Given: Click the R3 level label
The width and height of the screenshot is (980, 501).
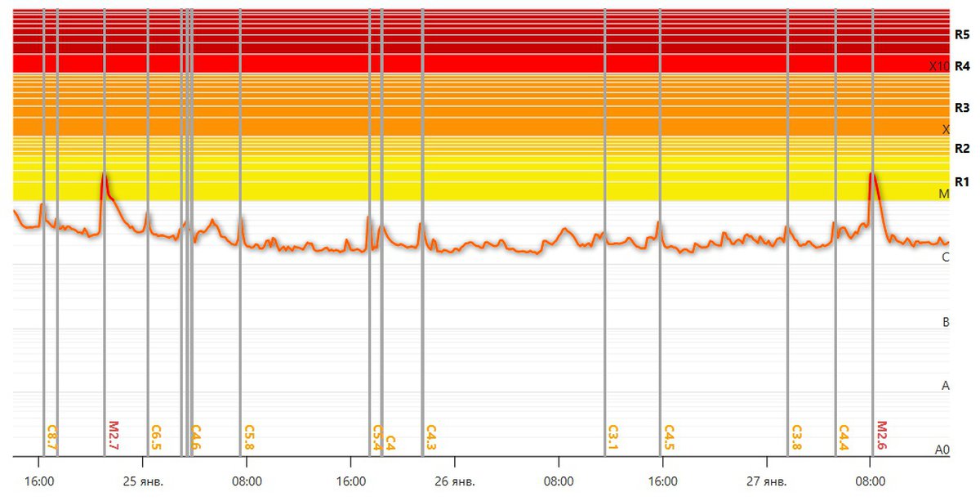Looking at the screenshot, I should tap(961, 108).
